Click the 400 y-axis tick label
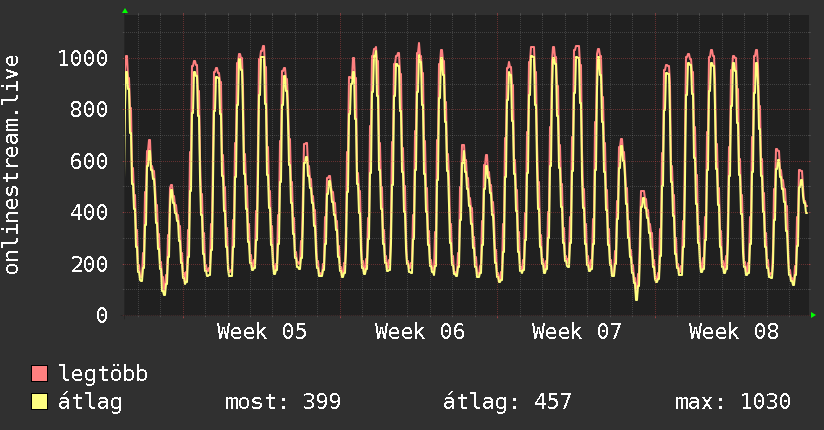Screen dimensions: 824x430 [90, 213]
